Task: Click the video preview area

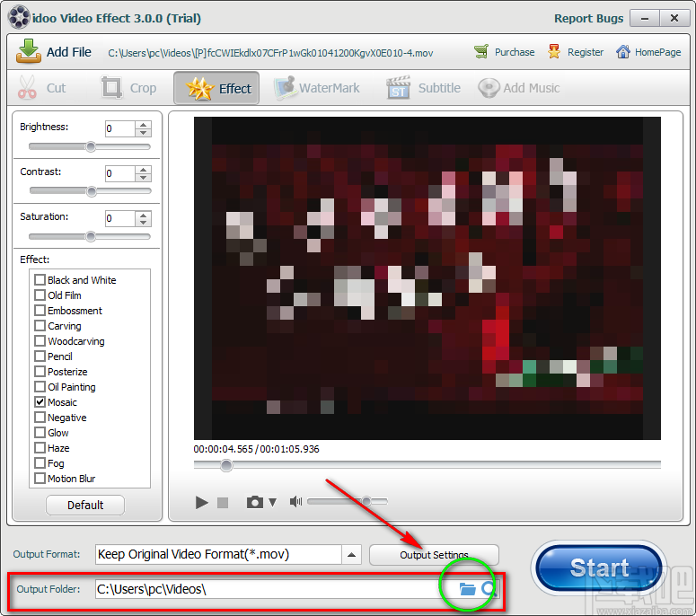Action: 427,278
